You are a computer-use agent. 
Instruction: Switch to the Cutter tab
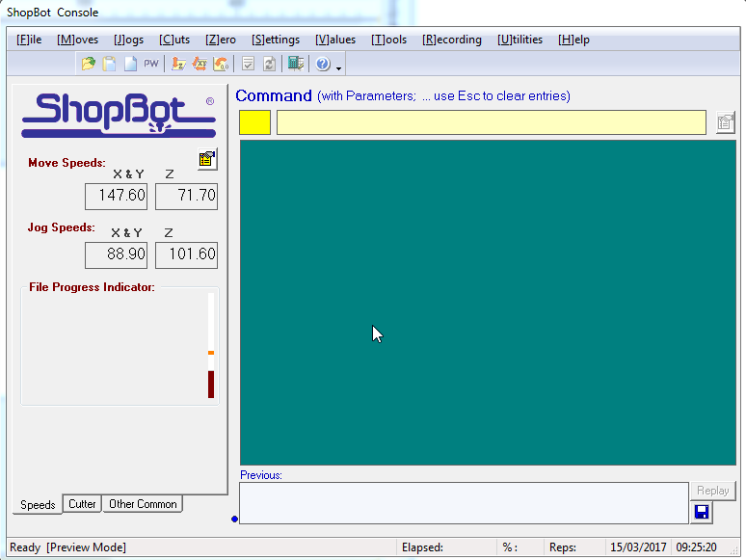tap(82, 504)
